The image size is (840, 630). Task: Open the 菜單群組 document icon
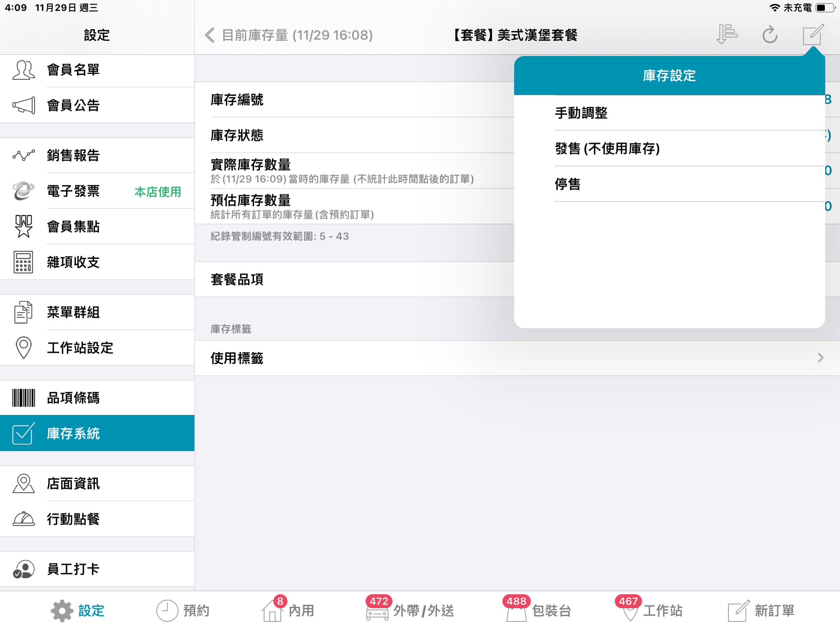point(23,312)
